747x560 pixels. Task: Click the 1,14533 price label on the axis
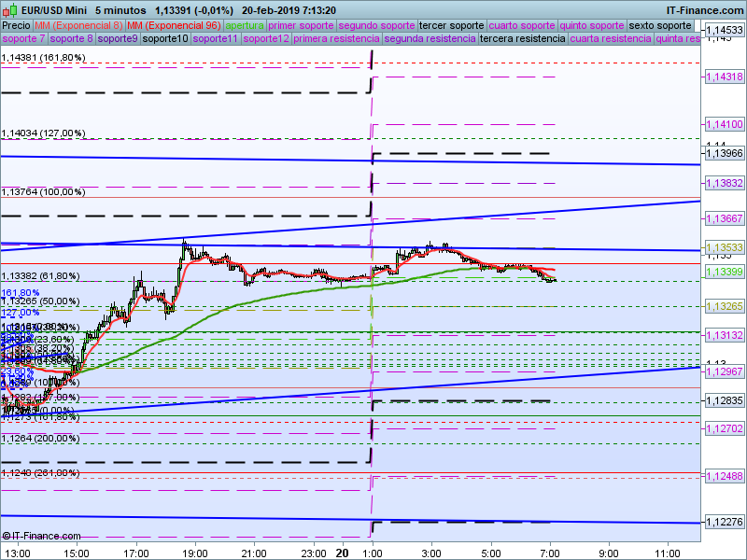click(x=725, y=31)
